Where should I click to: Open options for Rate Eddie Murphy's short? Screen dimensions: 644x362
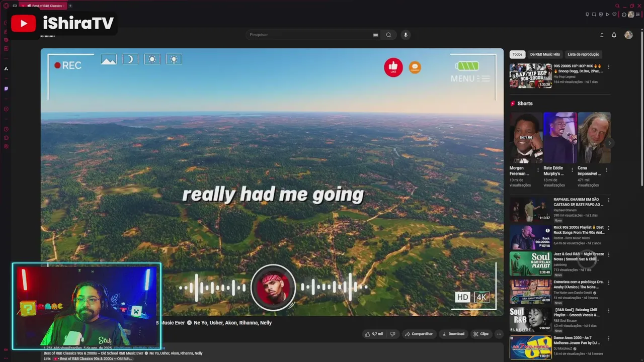[x=572, y=170]
